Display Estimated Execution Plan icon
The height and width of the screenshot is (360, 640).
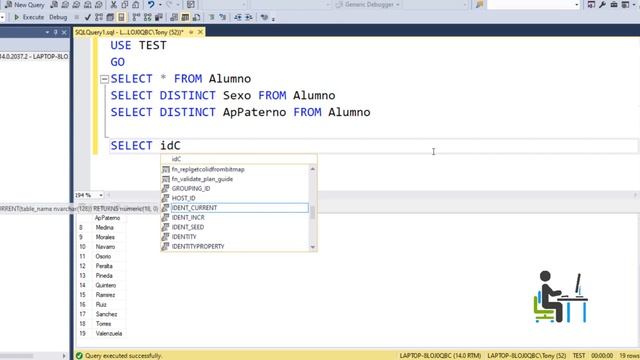pyautogui.click(x=99, y=17)
